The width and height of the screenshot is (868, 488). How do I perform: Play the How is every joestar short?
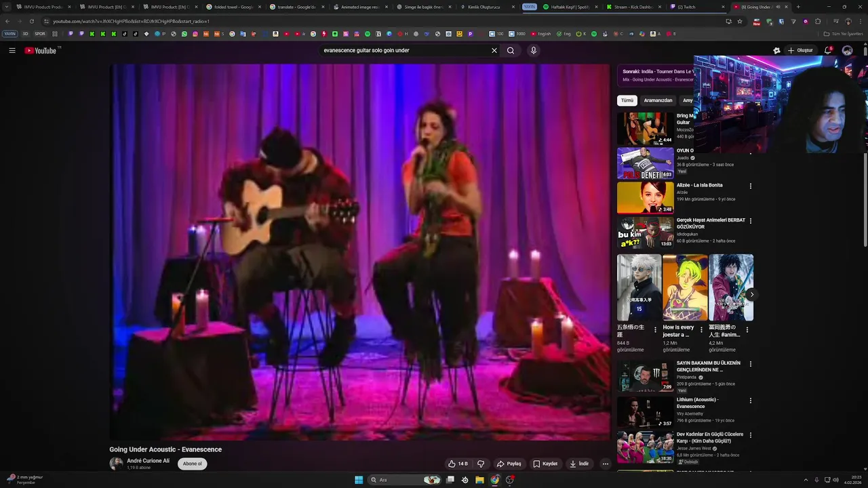[x=685, y=287]
